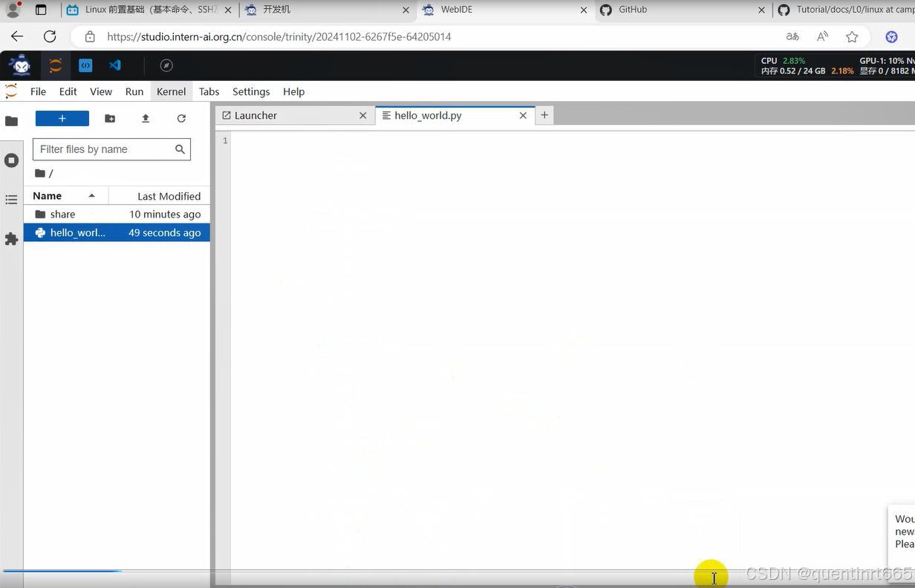Open the Kernel menu
This screenshot has height=588, width=915.
(170, 91)
